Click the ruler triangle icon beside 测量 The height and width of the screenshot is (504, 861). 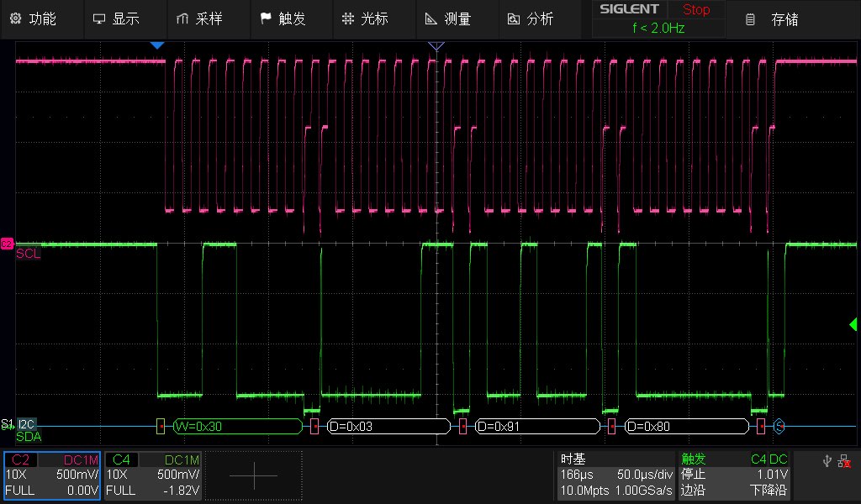tap(431, 19)
